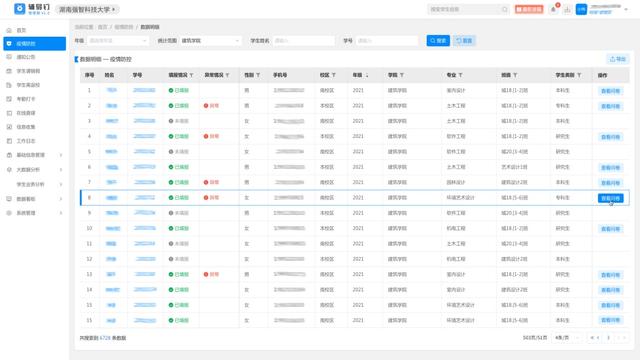Click magnifier icon in the header search box
Screen dimensions: 640x360
click(x=505, y=9)
